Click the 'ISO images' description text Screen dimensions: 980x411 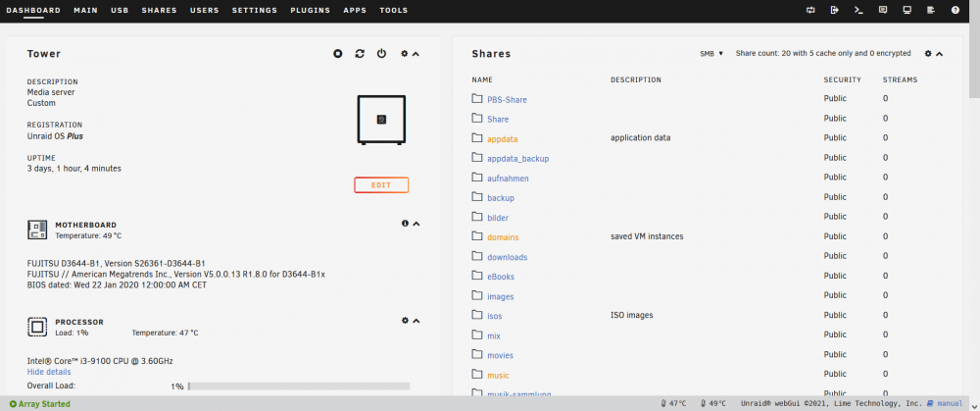(631, 315)
